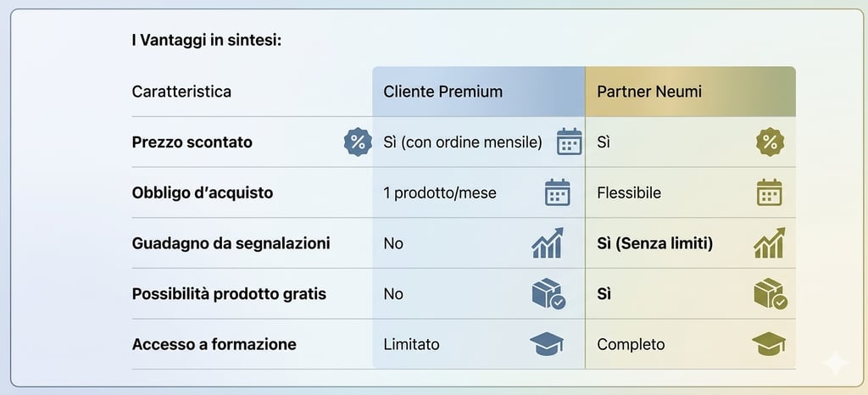The width and height of the screenshot is (868, 395).
Task: Click the gold graduation cap icon
Action: 769,344
